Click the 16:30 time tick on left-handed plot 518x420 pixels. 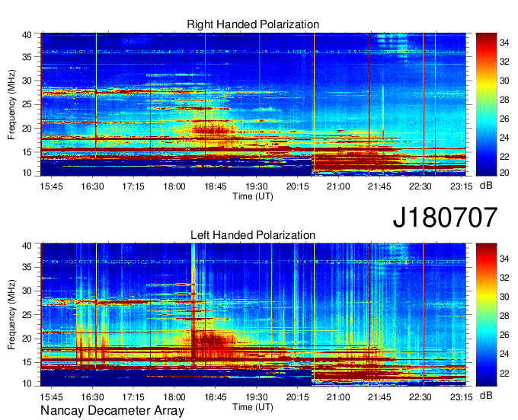[x=92, y=397]
